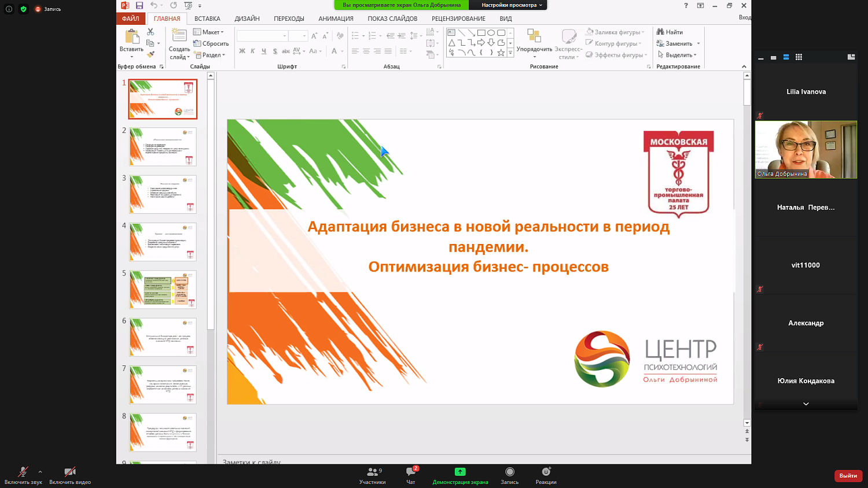Increase font size with the larger A icon
The width and height of the screenshot is (868, 488).
pyautogui.click(x=314, y=36)
